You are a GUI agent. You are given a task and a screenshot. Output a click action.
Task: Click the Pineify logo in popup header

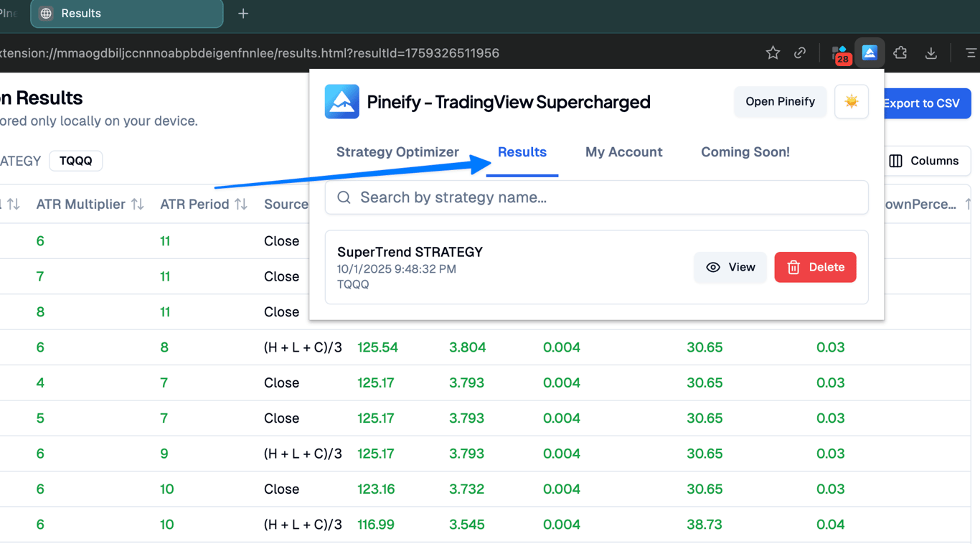[342, 102]
